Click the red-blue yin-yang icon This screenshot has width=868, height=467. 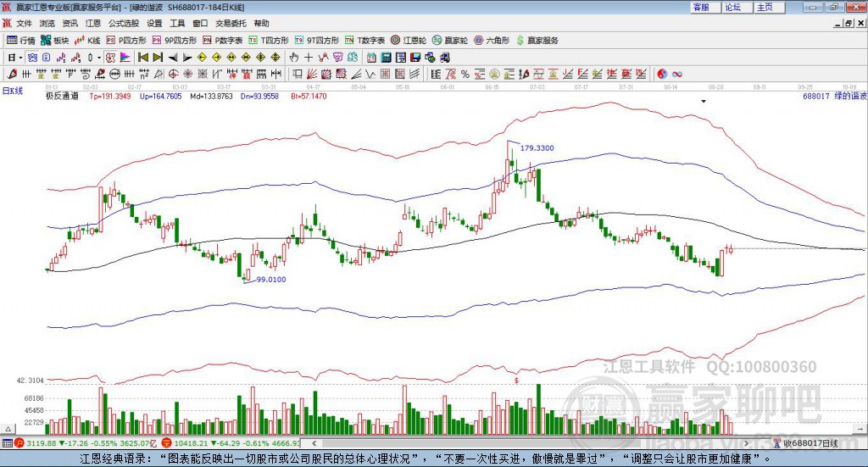[662, 74]
